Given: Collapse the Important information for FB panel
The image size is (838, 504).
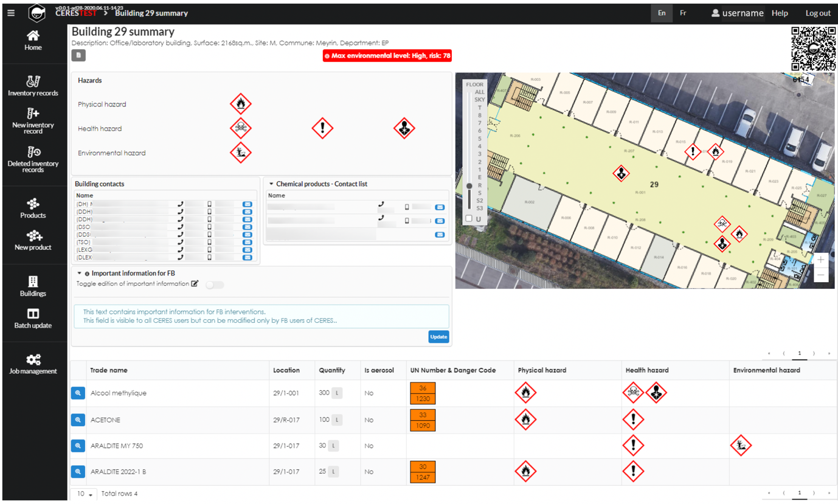Looking at the screenshot, I should point(79,273).
